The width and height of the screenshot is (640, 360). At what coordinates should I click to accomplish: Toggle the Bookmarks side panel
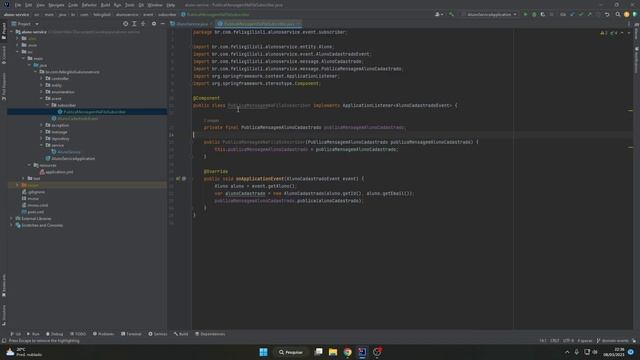[x=4, y=286]
